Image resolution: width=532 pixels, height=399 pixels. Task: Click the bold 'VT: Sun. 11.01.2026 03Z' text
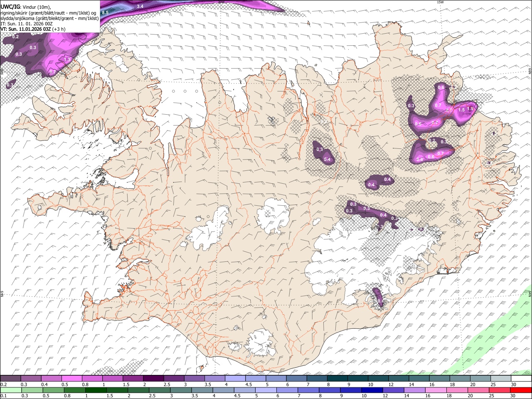[x=26, y=29]
